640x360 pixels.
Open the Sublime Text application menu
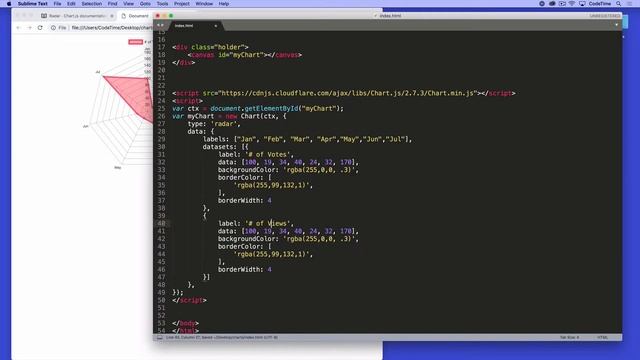33,4
